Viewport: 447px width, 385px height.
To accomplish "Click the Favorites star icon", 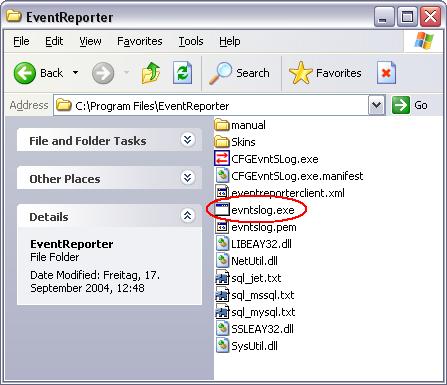I will 300,73.
